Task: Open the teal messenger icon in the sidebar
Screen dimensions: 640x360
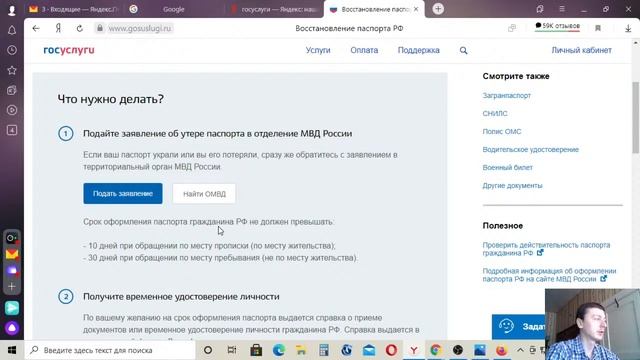Action: tap(12, 308)
